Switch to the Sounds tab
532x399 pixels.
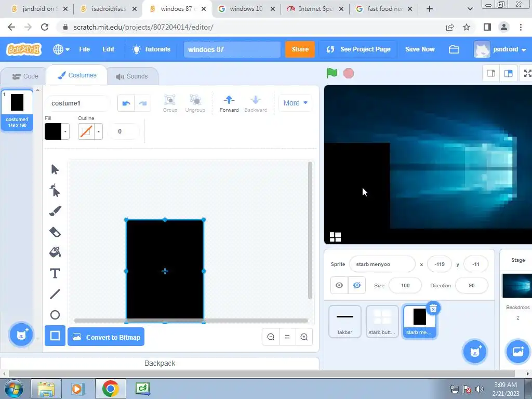[132, 76]
